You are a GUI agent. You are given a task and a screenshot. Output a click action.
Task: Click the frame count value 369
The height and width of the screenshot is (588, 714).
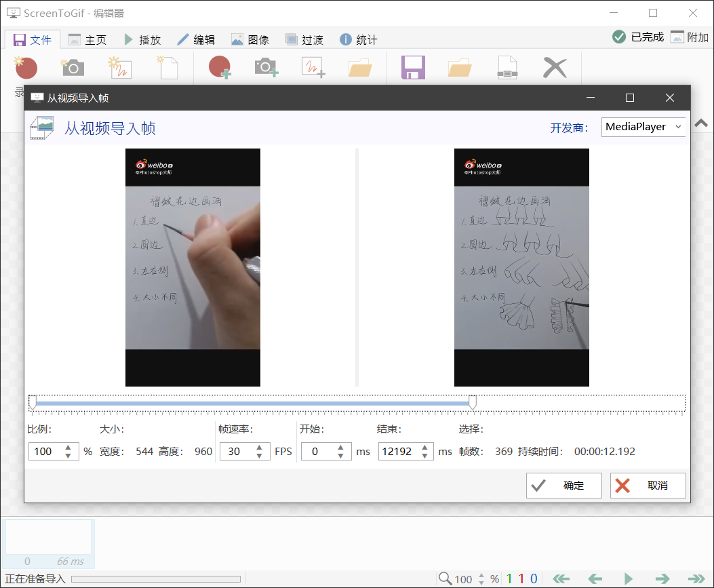coord(504,452)
